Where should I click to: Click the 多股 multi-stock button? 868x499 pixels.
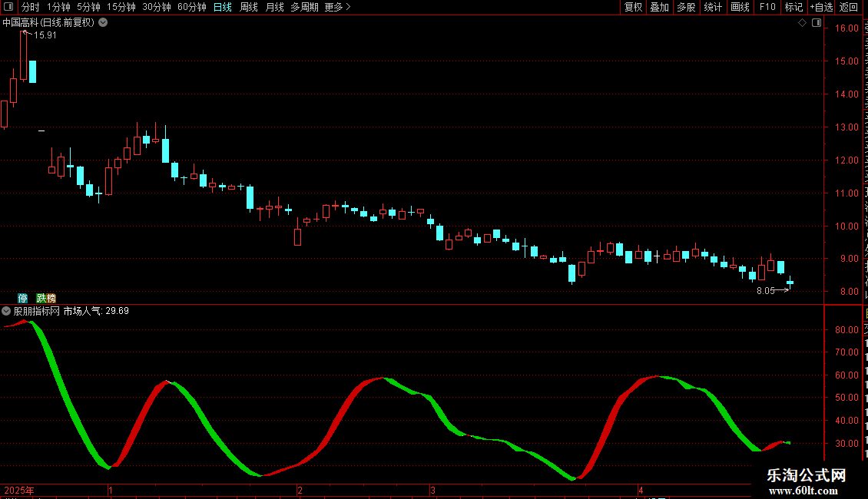[x=686, y=7]
